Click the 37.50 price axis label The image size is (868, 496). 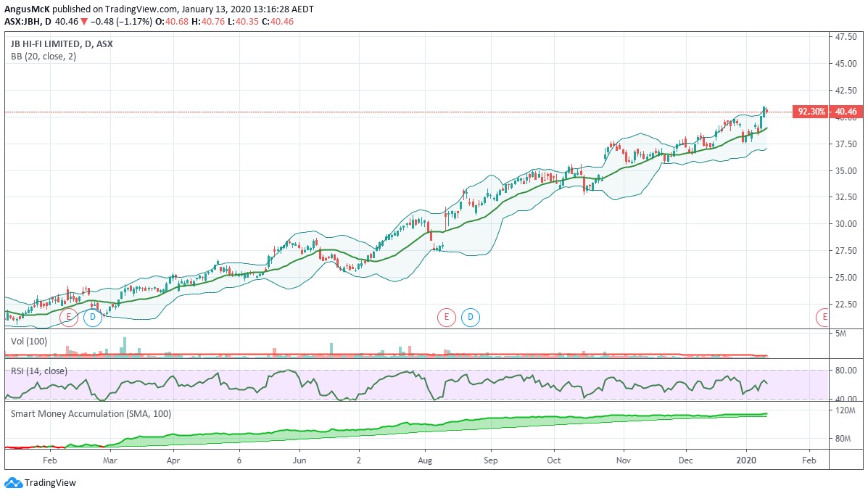click(x=846, y=144)
